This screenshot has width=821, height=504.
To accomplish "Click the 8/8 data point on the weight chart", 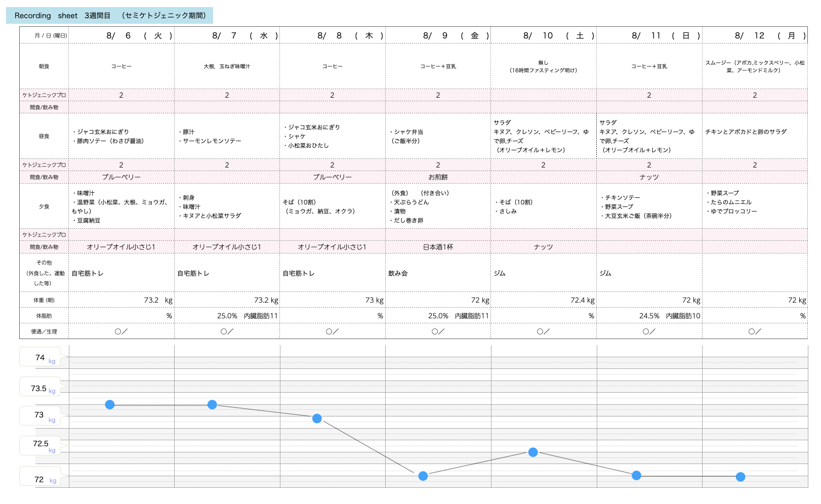I will click(x=317, y=418).
